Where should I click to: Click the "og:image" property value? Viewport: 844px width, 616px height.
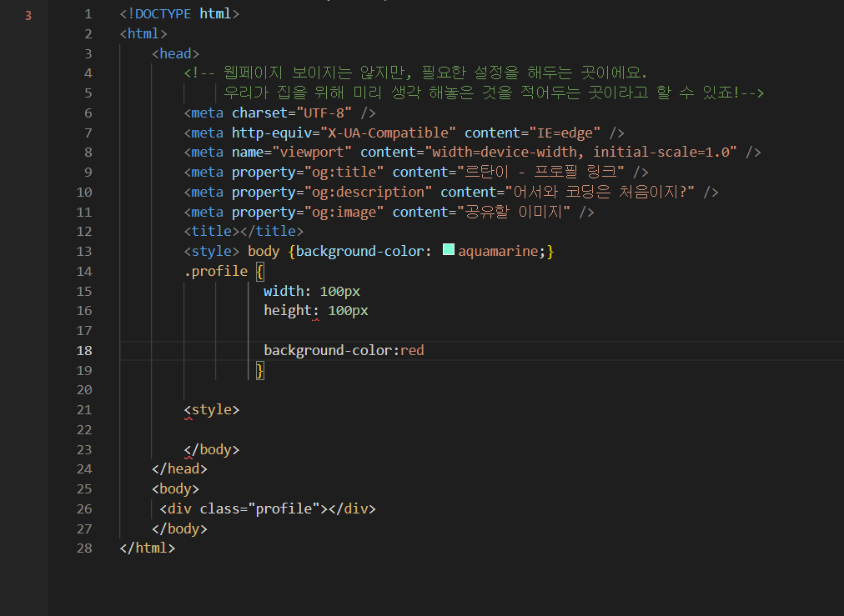pyautogui.click(x=344, y=212)
